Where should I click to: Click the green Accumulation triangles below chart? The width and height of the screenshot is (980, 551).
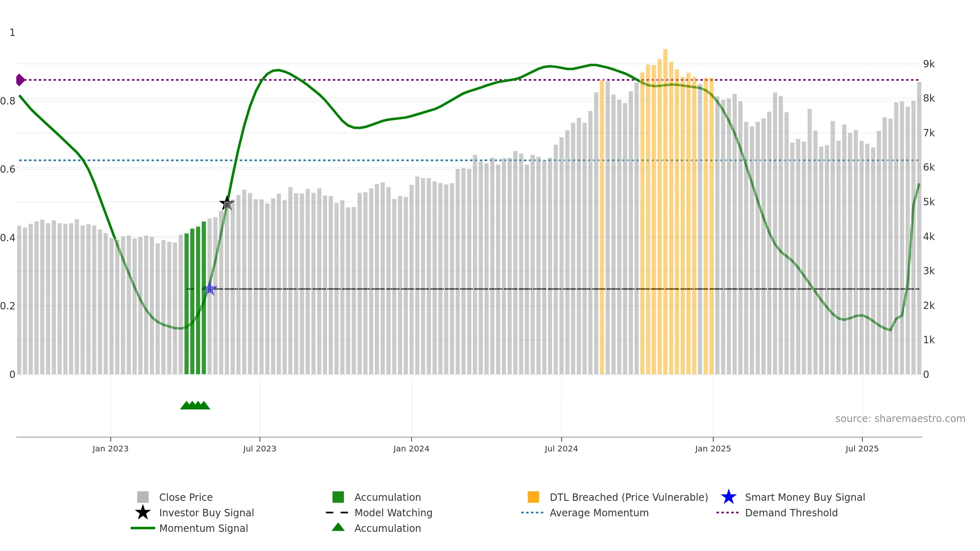[195, 405]
